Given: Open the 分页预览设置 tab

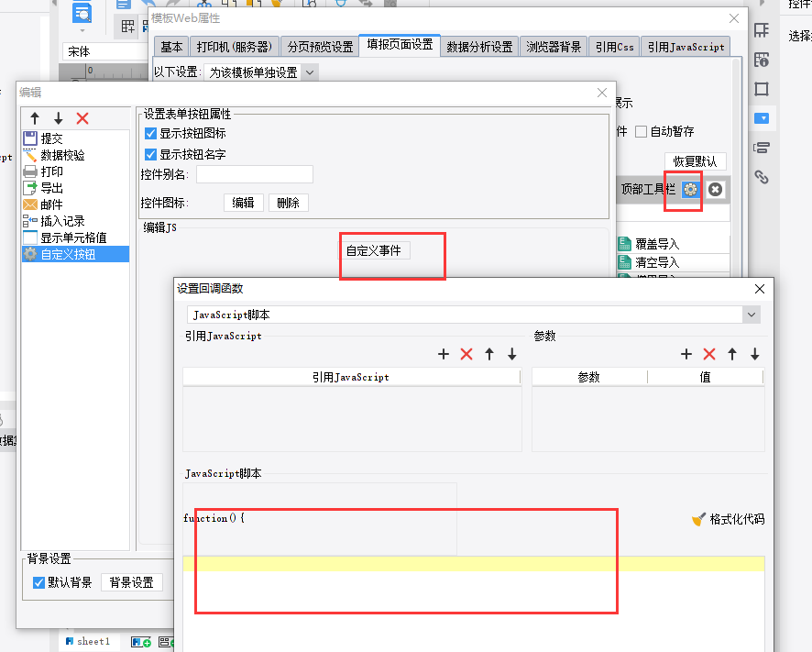Looking at the screenshot, I should point(320,47).
